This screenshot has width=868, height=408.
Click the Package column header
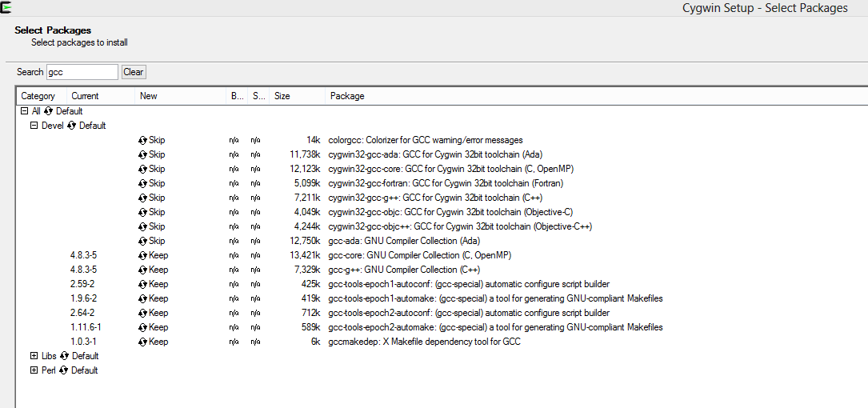(597, 96)
